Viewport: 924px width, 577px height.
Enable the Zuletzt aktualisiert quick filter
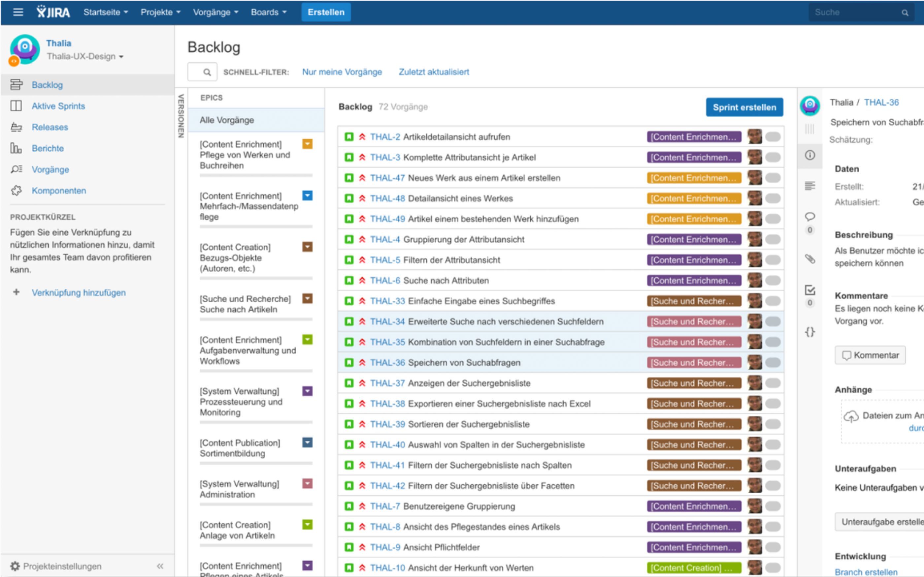(434, 72)
